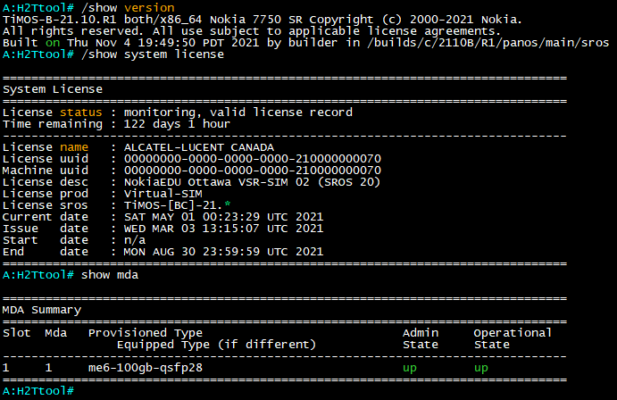Click the 'show mda' command text
Screen dimensions: 617x400
coord(113,274)
